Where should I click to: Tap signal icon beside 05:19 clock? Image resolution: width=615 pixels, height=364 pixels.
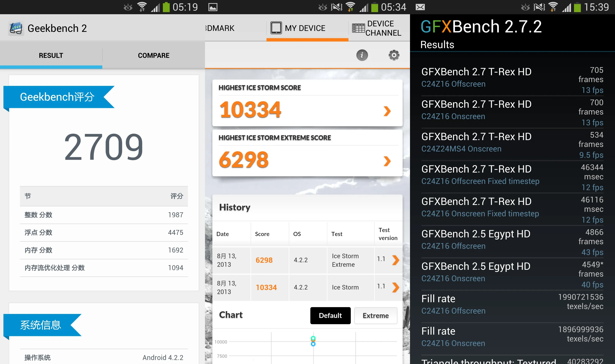155,7
